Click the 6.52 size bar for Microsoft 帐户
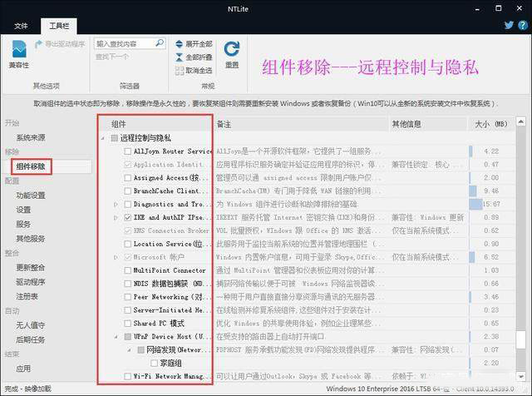532x396 pixels. coord(472,257)
